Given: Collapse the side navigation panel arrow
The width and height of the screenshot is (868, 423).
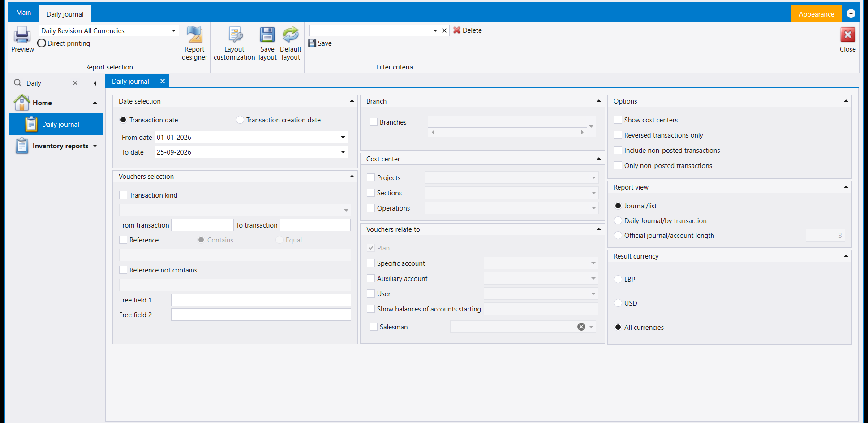Looking at the screenshot, I should click(95, 83).
